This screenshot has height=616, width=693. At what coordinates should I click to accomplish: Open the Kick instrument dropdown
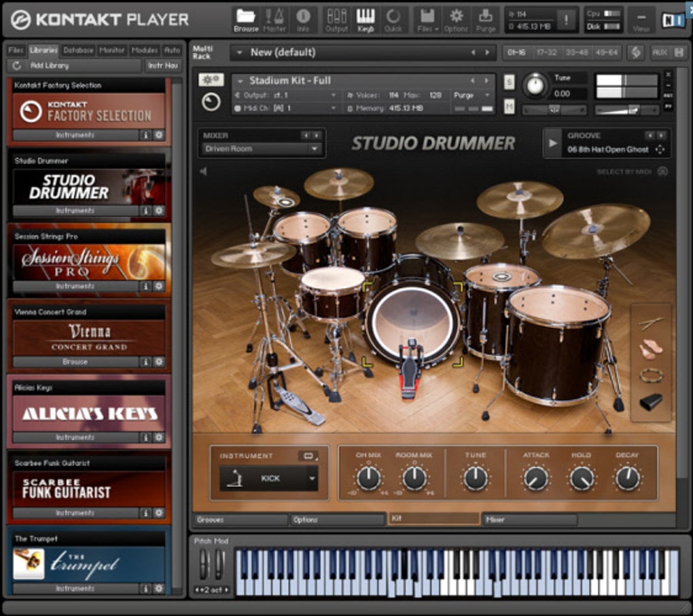click(x=312, y=478)
